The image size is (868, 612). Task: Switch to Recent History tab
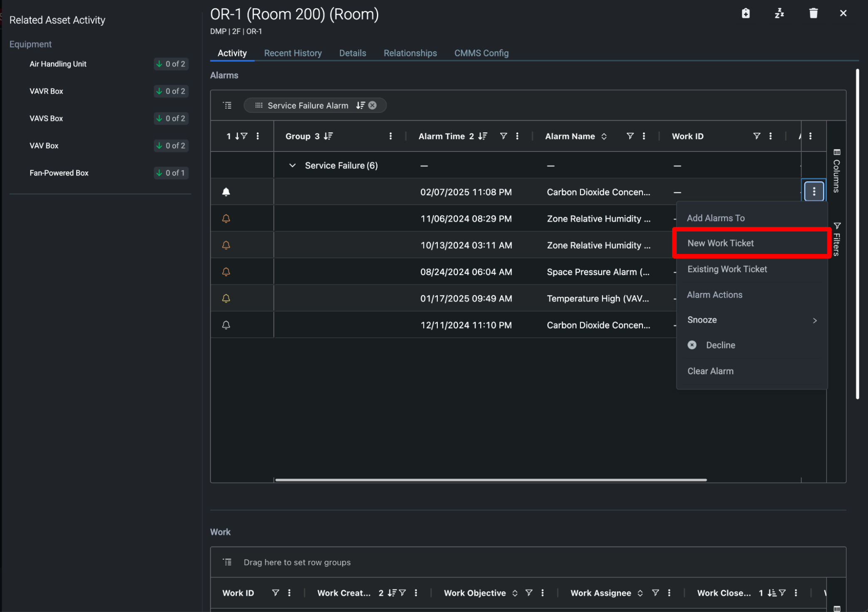pyautogui.click(x=293, y=53)
